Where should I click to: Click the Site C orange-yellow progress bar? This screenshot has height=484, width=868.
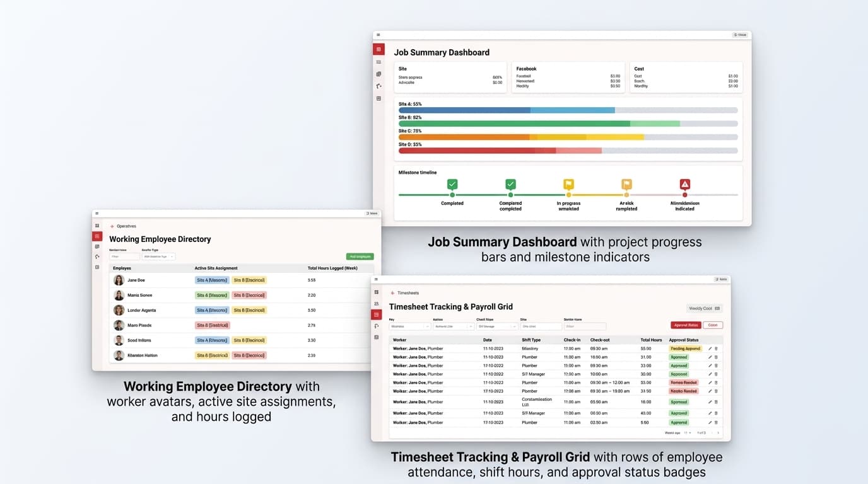(x=521, y=137)
